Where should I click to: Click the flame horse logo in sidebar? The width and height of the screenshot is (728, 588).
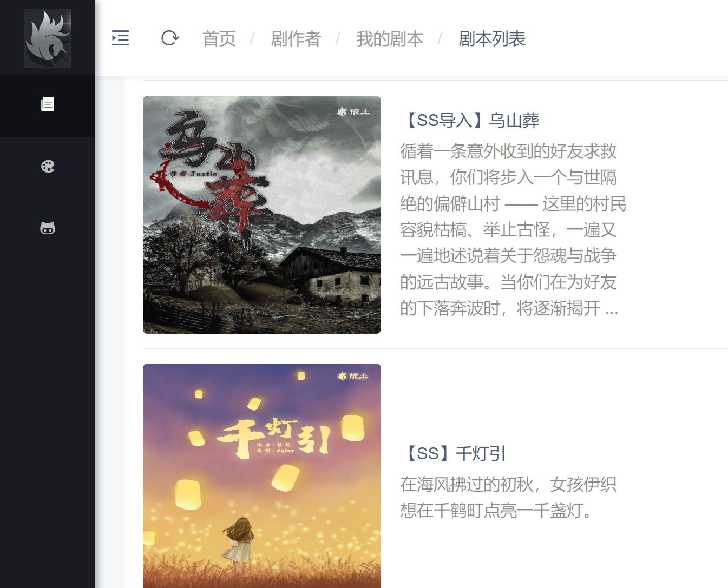(48, 38)
